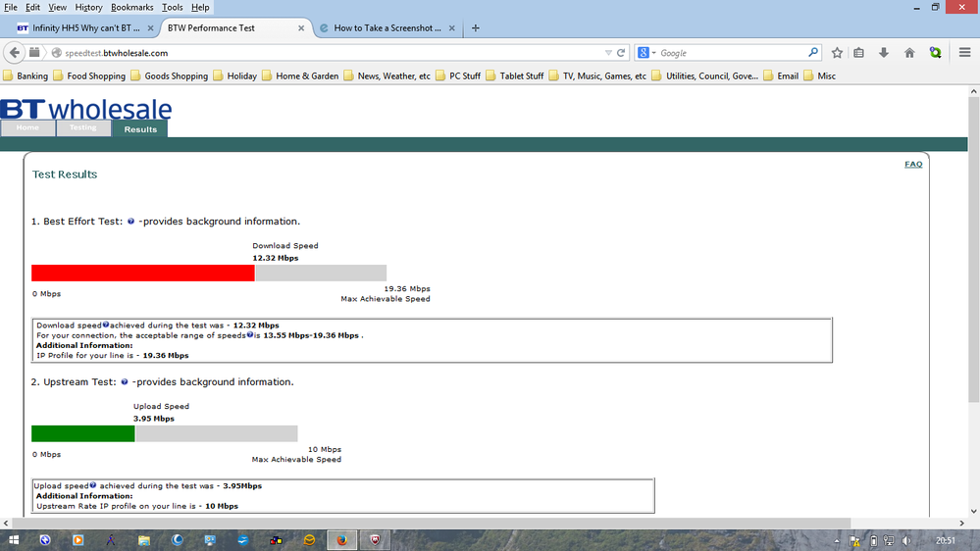The image size is (980, 551).
Task: Open the Food Shopping bookmarks folder
Action: point(89,75)
